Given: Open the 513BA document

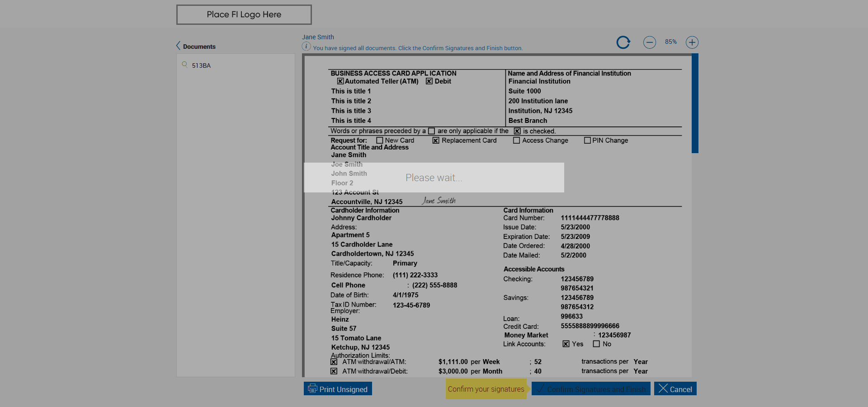Looking at the screenshot, I should pos(201,65).
